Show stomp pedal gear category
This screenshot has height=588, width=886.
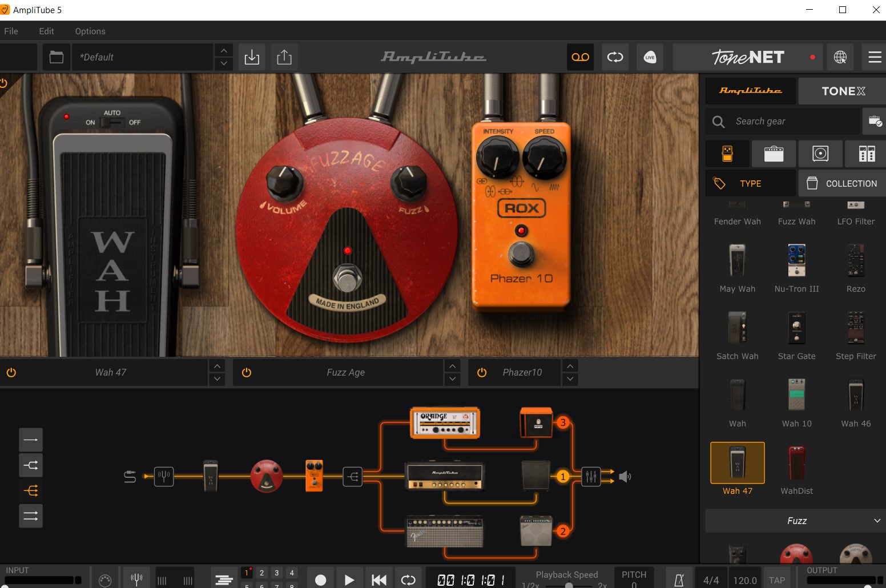click(x=727, y=154)
